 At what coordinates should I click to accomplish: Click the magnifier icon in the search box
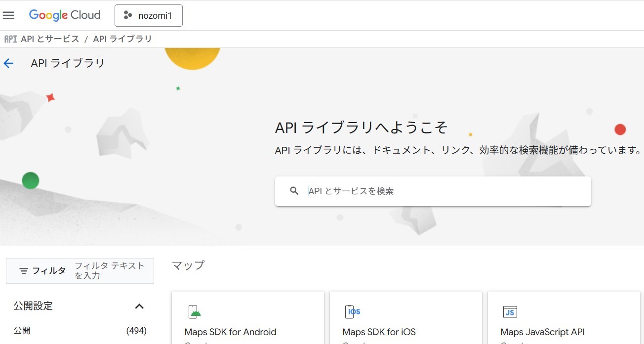point(294,191)
